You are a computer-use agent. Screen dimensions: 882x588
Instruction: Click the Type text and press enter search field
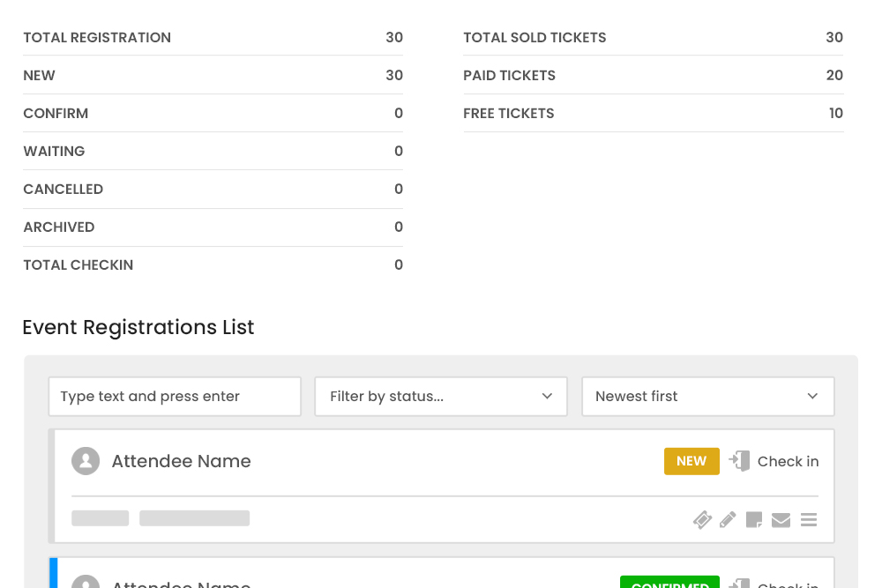coord(175,396)
